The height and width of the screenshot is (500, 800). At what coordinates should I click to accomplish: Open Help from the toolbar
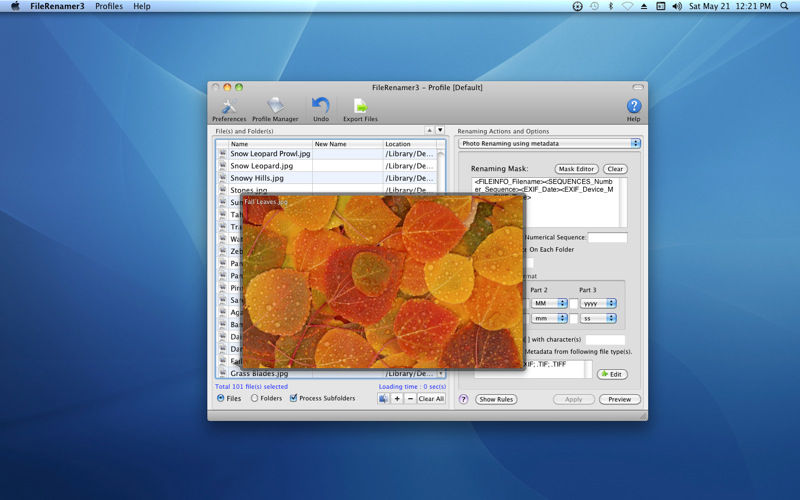633,110
